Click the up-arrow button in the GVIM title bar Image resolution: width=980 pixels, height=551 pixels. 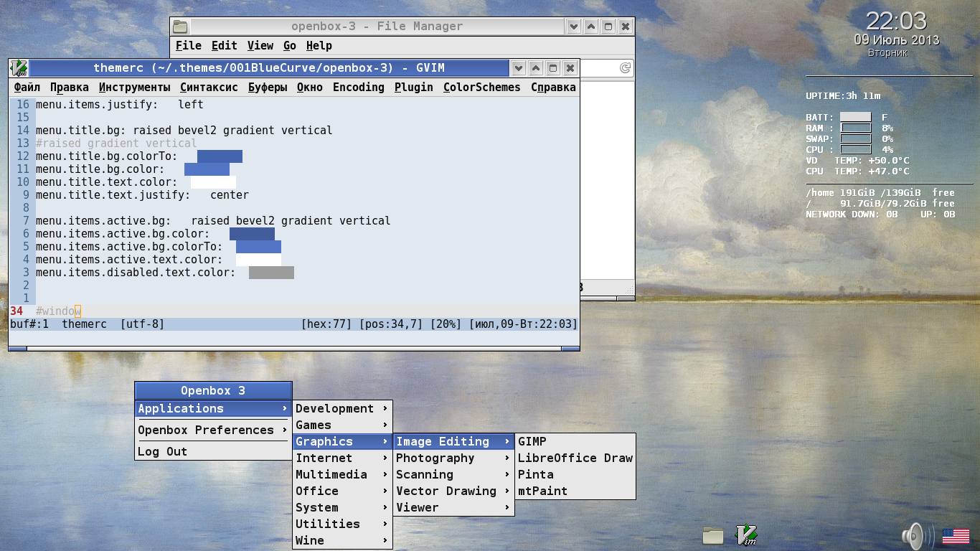click(536, 68)
